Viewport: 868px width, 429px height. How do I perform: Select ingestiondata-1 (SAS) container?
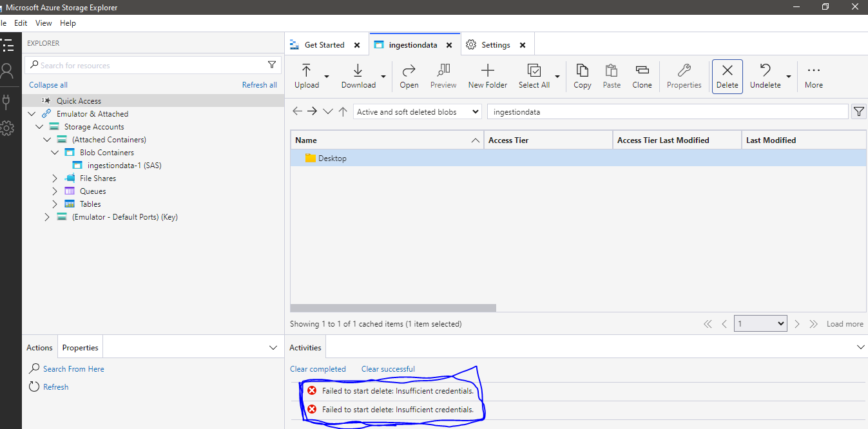[124, 165]
